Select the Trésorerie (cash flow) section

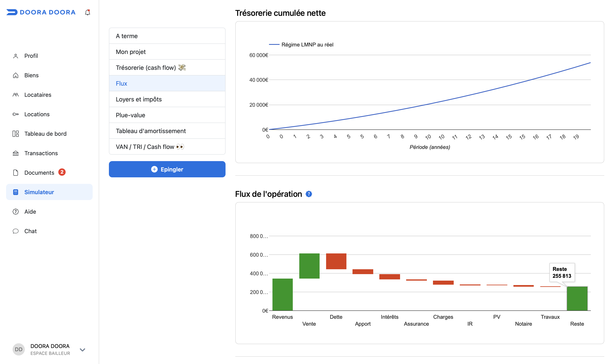(x=167, y=67)
